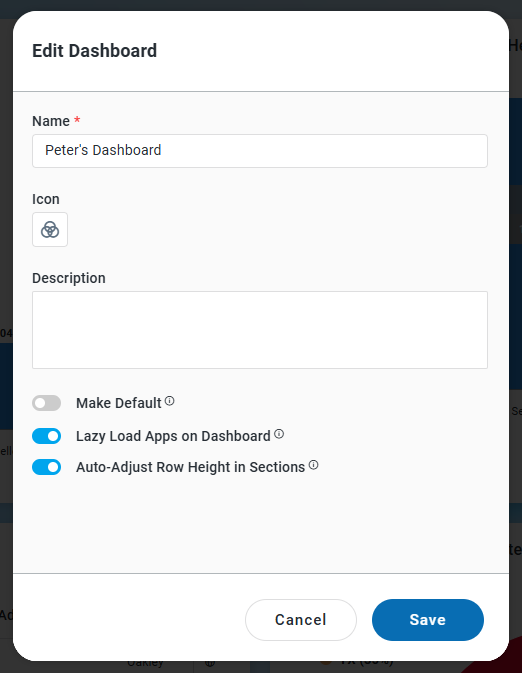Click the Edit Dashboard dialog title
Image resolution: width=522 pixels, height=673 pixels.
tap(94, 51)
